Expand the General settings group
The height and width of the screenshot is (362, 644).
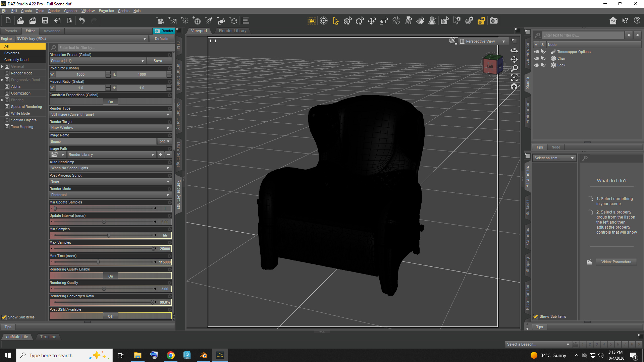pos(2,66)
